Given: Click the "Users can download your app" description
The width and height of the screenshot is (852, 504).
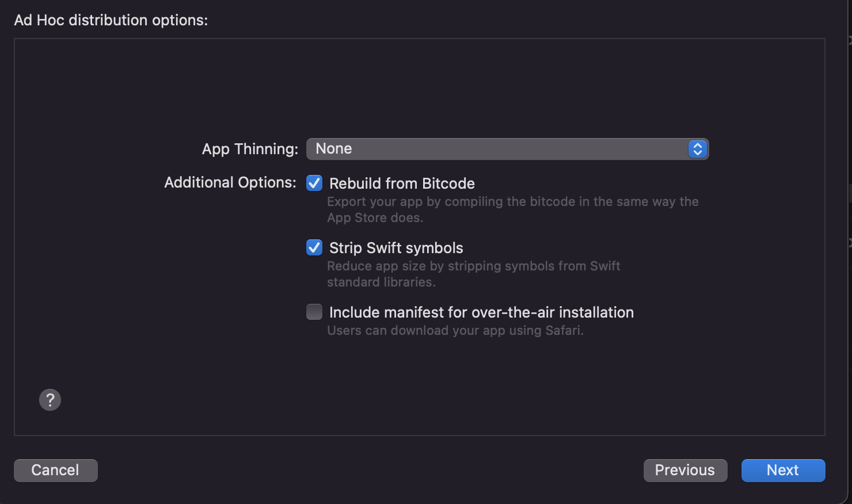Looking at the screenshot, I should pyautogui.click(x=455, y=331).
